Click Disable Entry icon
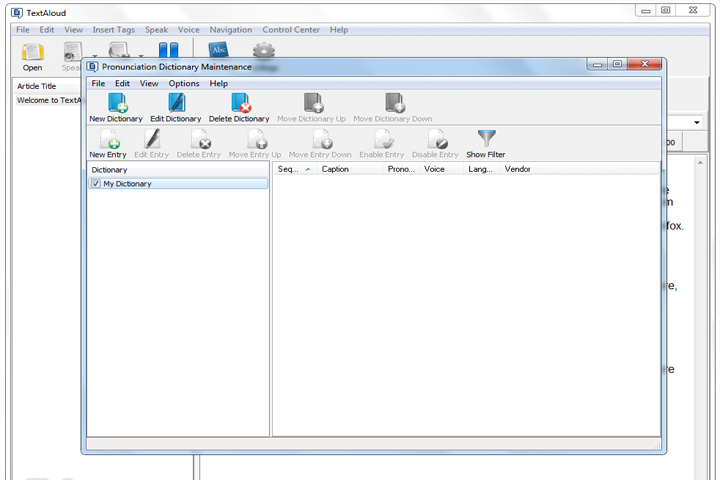The image size is (720, 480). point(437,139)
